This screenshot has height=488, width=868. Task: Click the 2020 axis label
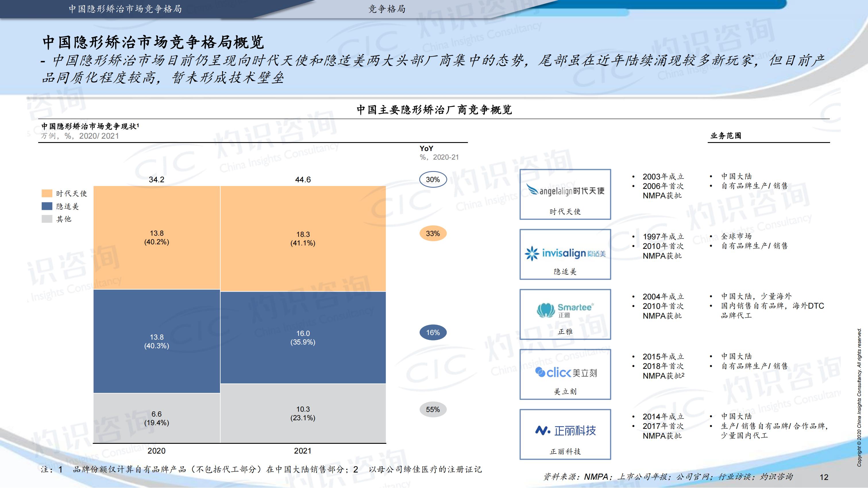coord(157,451)
